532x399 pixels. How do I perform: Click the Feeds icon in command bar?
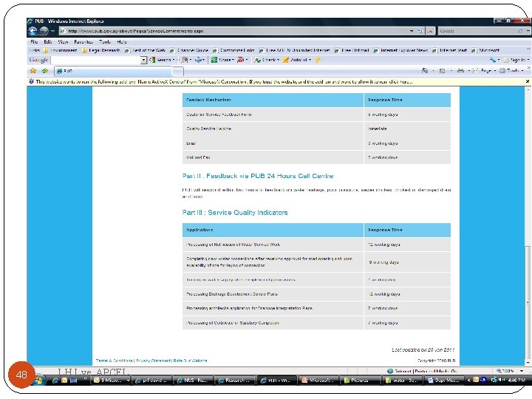442,71
